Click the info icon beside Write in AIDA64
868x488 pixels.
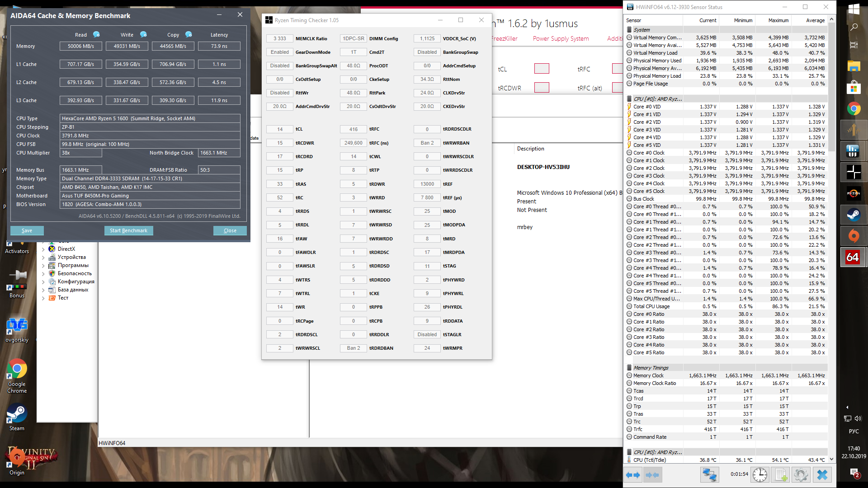tap(143, 34)
